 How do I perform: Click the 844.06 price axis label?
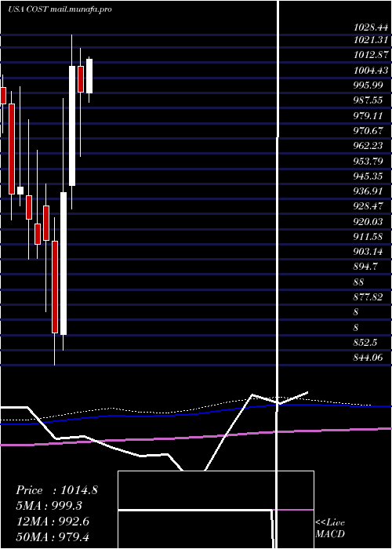tap(368, 357)
